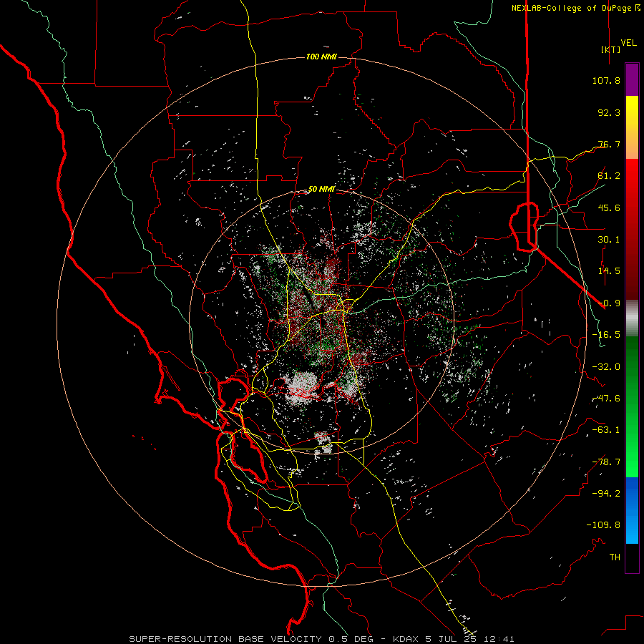Image resolution: width=644 pixels, height=644 pixels.
Task: Pick the yellow segment of color bar
Action: 632,127
